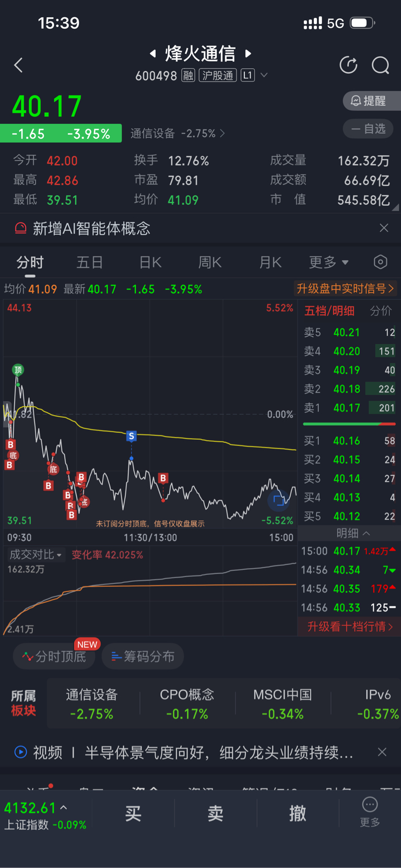
Task: Tap the 卖 sell button
Action: (216, 813)
